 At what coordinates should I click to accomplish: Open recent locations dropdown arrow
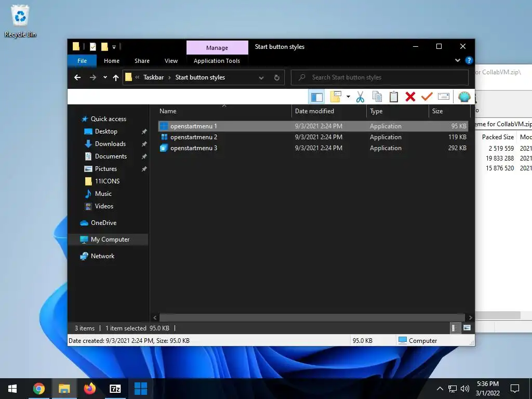pyautogui.click(x=105, y=77)
